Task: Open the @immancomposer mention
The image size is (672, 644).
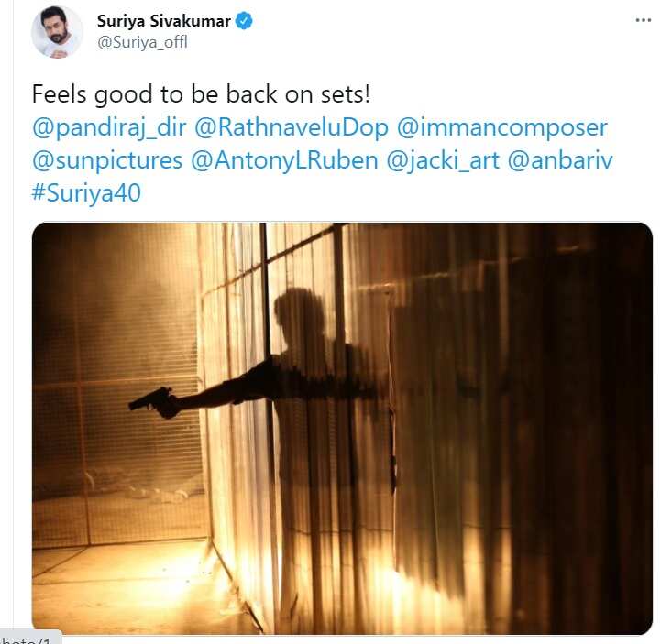Action: pyautogui.click(x=502, y=127)
